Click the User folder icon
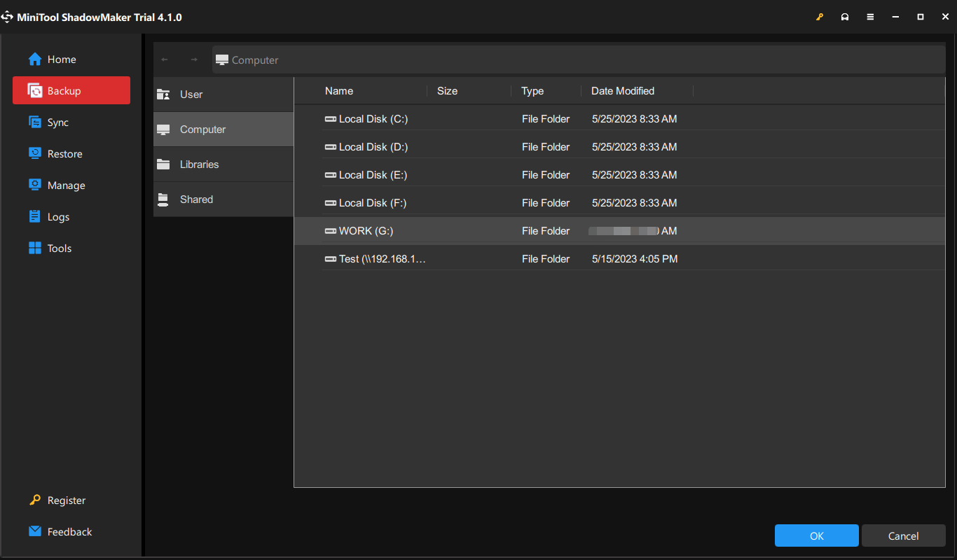Screen dimensions: 957x560 (x=164, y=94)
